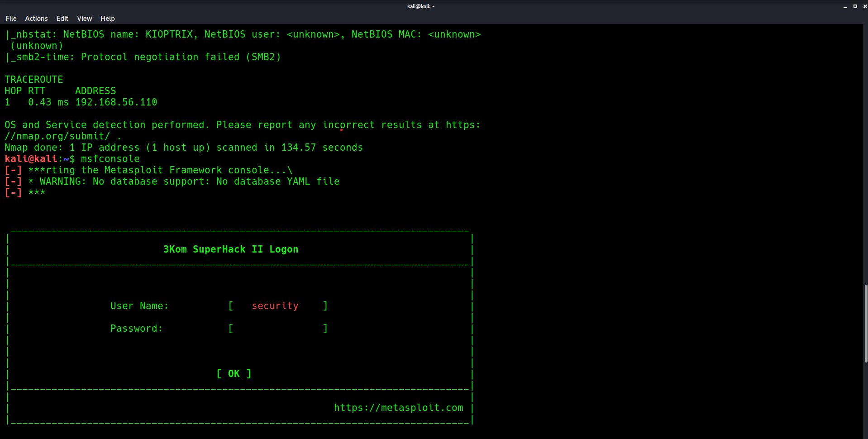Click the '134.57 seconds' text

[x=322, y=148]
